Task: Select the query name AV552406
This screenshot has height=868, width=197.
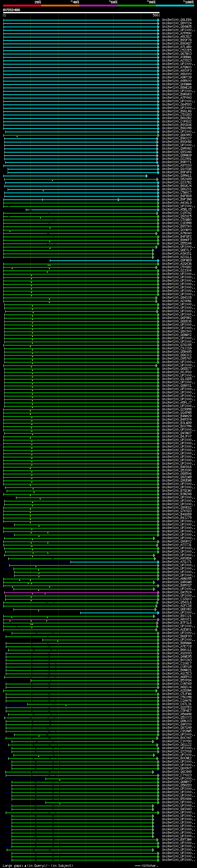Action: 11,10
